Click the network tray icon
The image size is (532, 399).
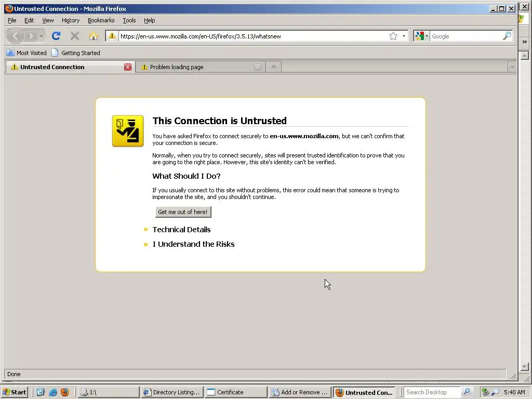click(x=486, y=392)
